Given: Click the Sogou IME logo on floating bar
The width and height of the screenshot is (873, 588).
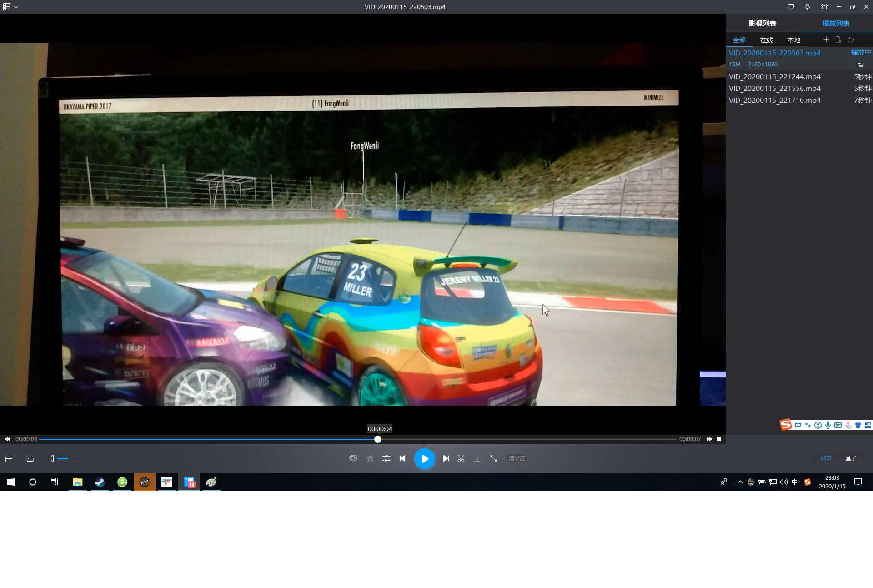Looking at the screenshot, I should pos(786,425).
